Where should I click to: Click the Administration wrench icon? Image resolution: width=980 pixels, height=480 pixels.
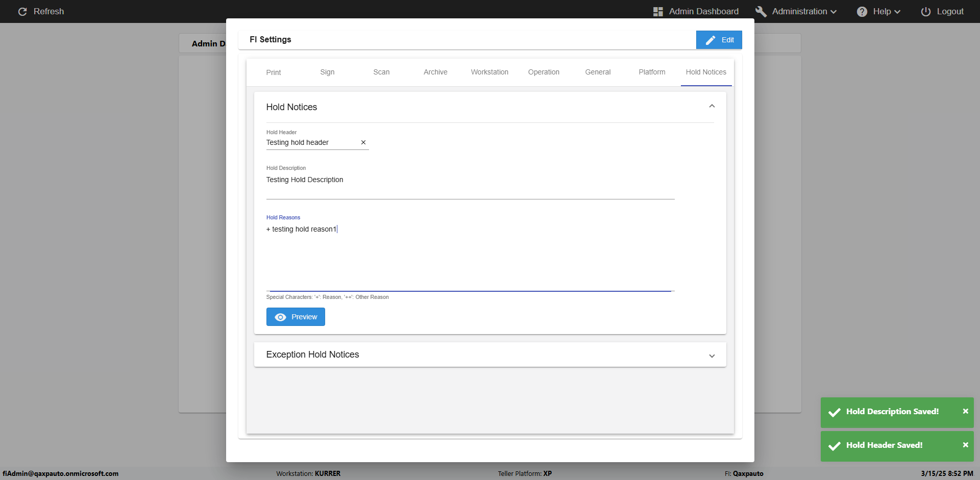[x=761, y=12]
